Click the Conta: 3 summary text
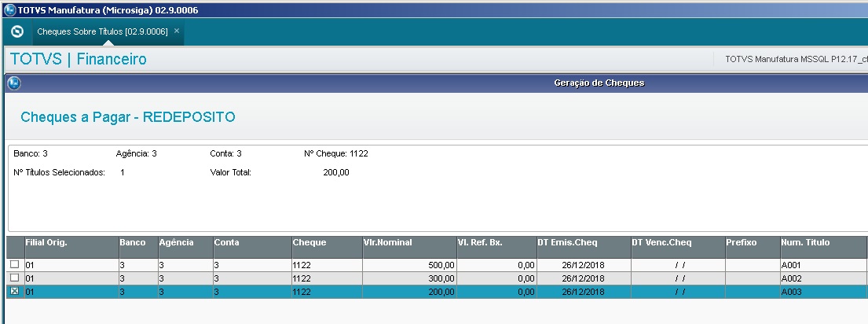The image size is (868, 324). [226, 153]
